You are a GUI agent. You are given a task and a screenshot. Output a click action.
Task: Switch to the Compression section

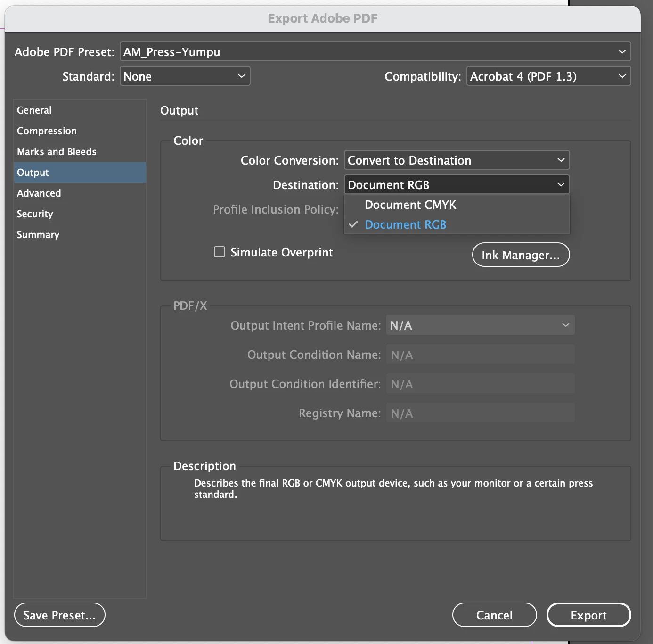tap(80, 131)
